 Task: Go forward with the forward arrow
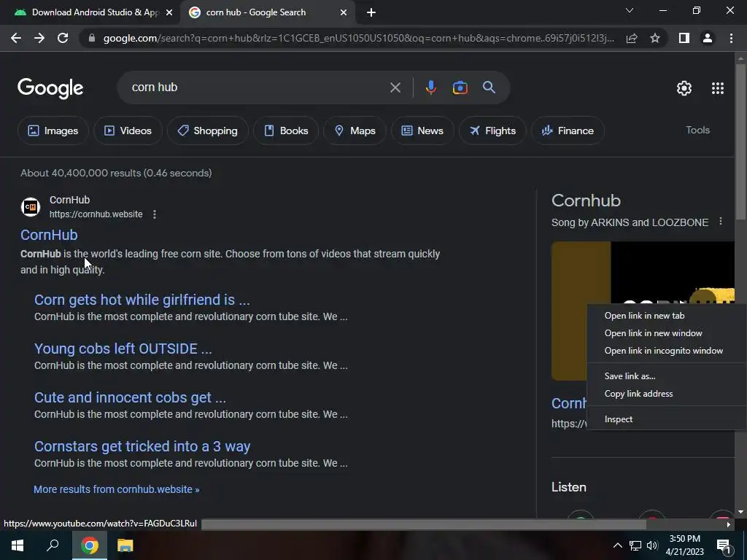click(x=39, y=38)
